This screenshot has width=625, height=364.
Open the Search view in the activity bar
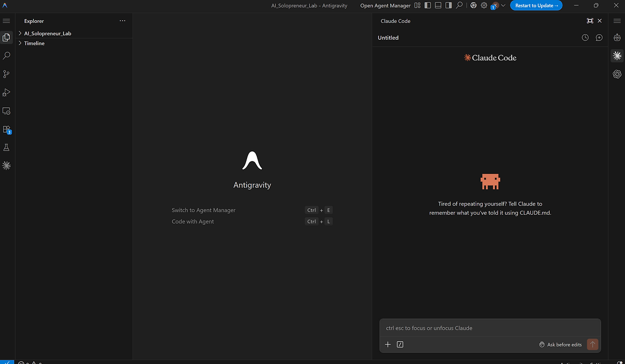click(6, 56)
